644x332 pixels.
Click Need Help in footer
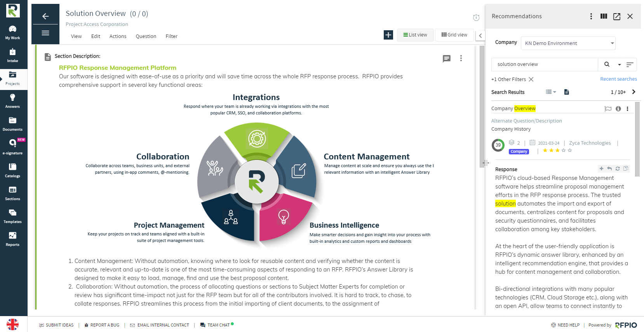(566, 325)
